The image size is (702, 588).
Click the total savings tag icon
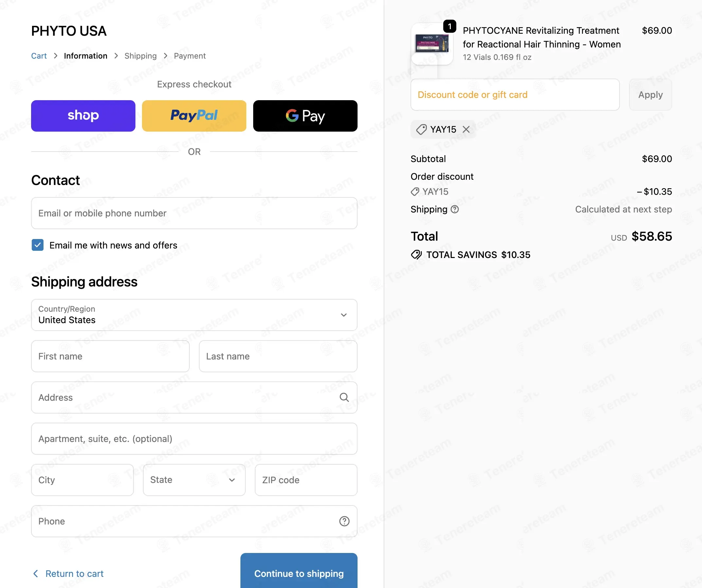[416, 255]
